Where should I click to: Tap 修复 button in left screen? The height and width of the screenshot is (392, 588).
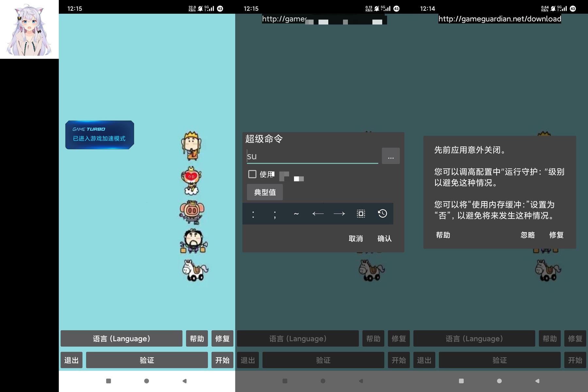pyautogui.click(x=222, y=339)
